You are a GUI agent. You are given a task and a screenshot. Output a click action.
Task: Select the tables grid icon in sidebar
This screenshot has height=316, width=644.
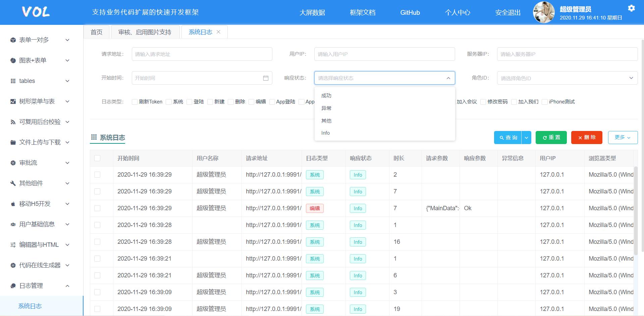point(13,81)
